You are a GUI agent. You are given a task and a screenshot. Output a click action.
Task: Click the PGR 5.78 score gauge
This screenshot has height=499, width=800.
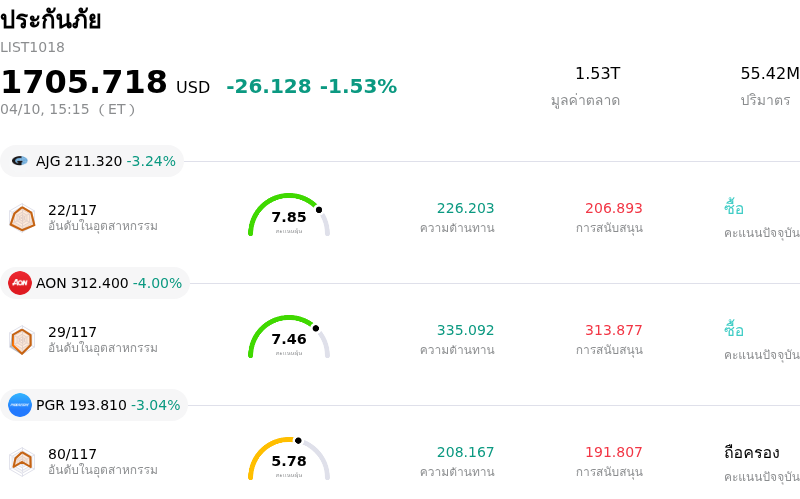point(289,460)
